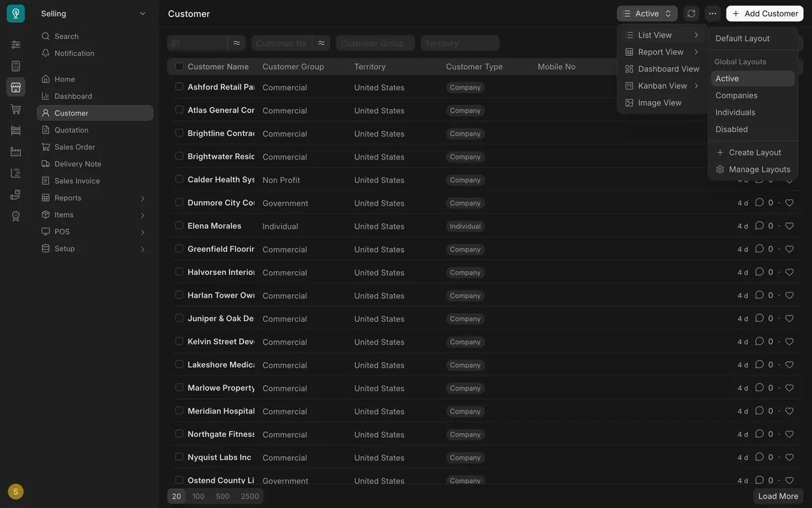The image size is (812, 508).
Task: Open Manage Layouts gear option
Action: click(x=753, y=170)
